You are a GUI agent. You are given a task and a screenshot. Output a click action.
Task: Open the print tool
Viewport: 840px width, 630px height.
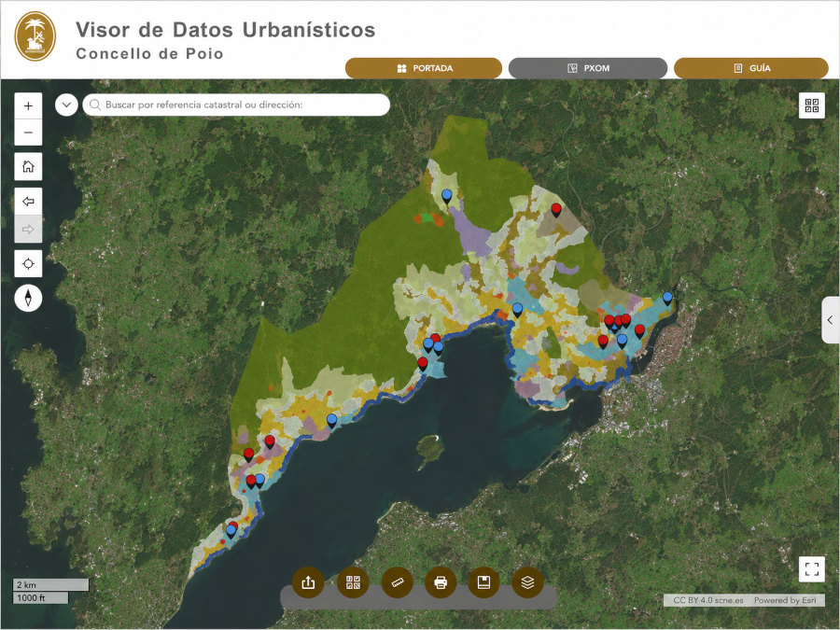[x=441, y=581]
